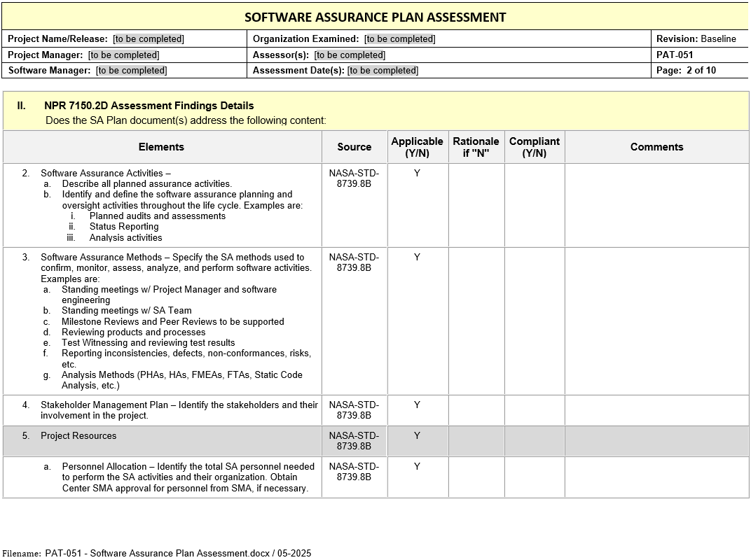Click the Project Name/Release placeholder field
Image resolution: width=751 pixels, height=560 pixels.
pyautogui.click(x=149, y=39)
